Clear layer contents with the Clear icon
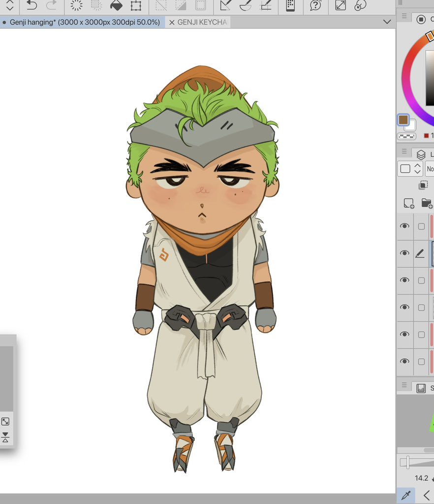 point(76,5)
